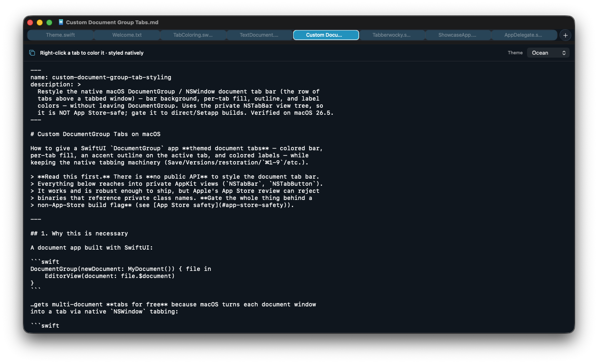Click the 'description: >' line

(x=56, y=84)
